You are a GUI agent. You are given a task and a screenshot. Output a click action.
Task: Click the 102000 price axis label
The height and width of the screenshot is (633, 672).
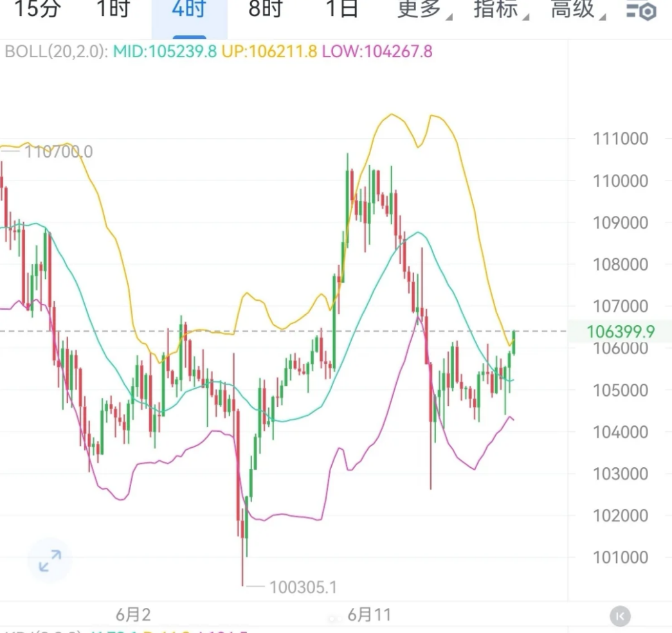[620, 515]
